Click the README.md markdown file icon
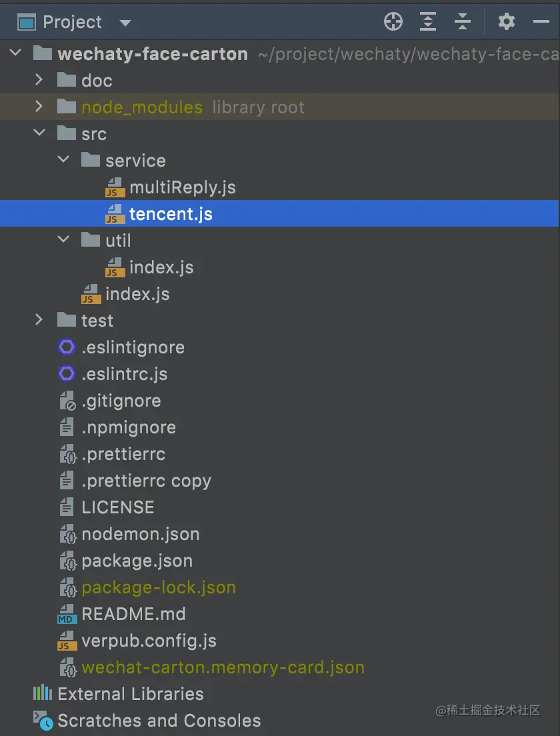This screenshot has width=560, height=736. click(67, 614)
